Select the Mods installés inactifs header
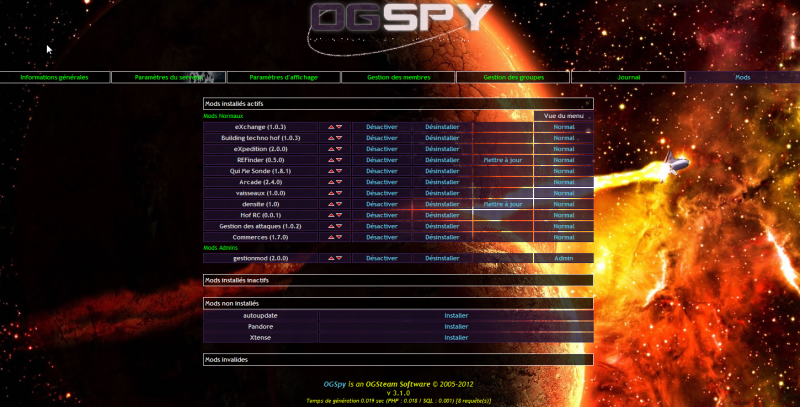Image resolution: width=800 pixels, height=407 pixels. pos(398,281)
